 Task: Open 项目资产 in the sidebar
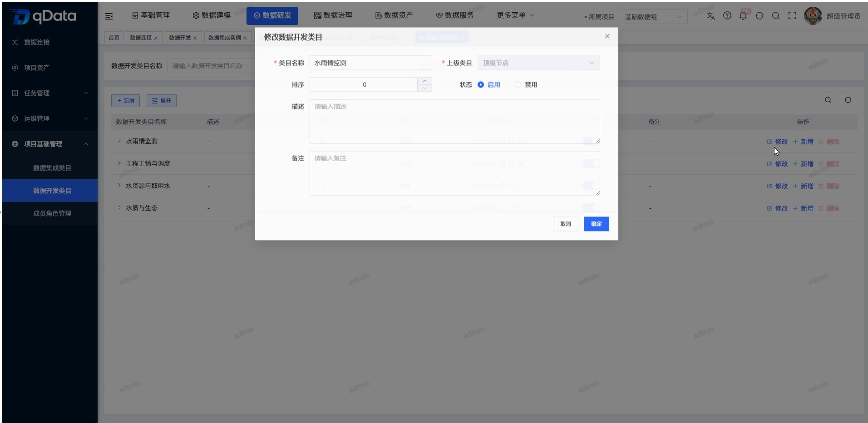tap(50, 68)
